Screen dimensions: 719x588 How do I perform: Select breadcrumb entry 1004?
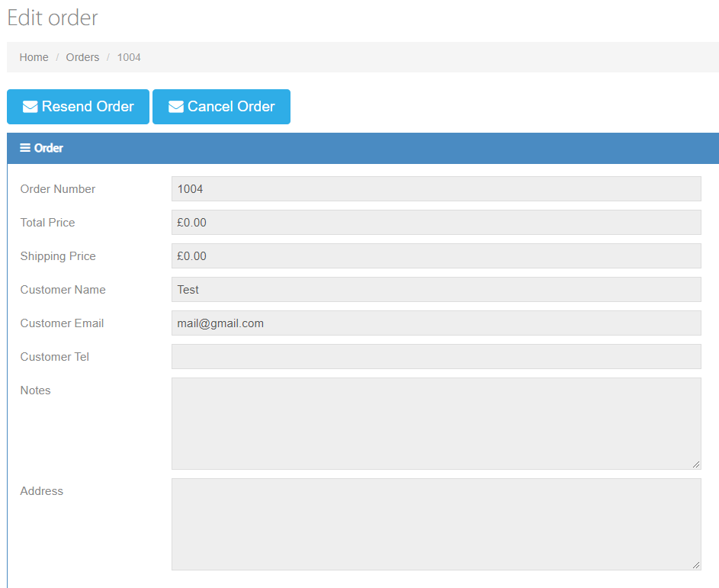(128, 57)
